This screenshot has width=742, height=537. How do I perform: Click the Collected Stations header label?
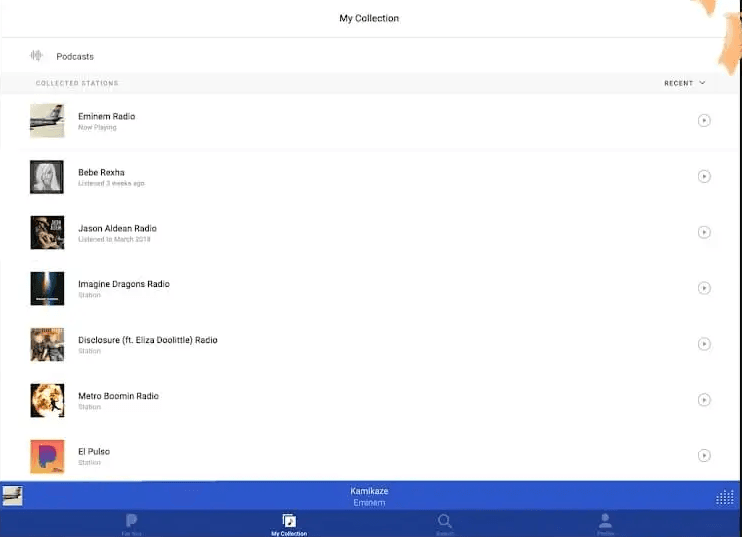[x=77, y=83]
